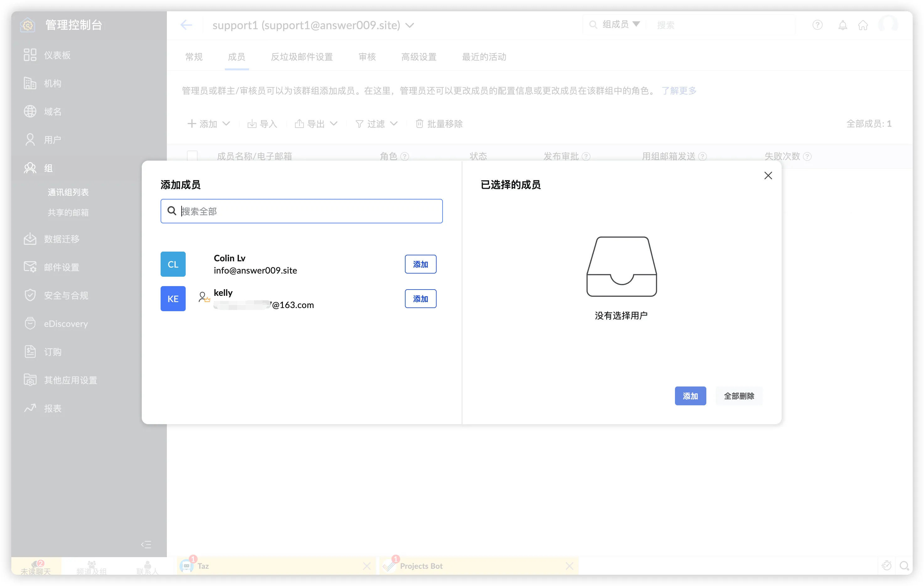This screenshot has height=586, width=924.
Task: Add Colin Lv with 添加 button
Action: point(420,264)
